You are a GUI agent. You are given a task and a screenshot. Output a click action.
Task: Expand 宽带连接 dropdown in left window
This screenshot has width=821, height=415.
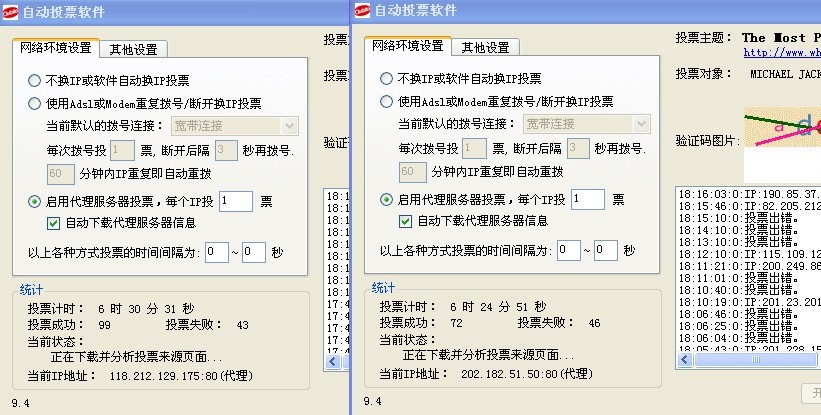pos(290,126)
